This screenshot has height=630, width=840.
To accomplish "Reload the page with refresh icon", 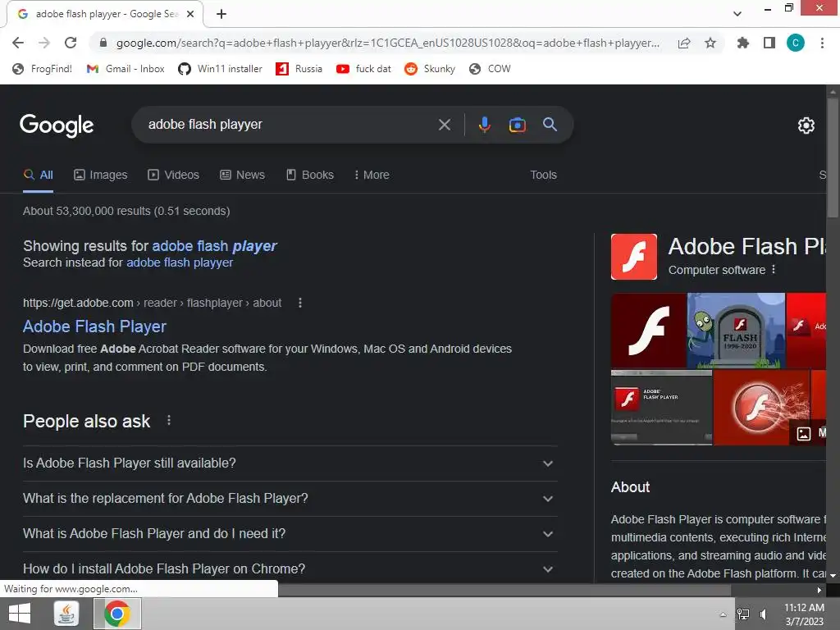I will pos(71,43).
